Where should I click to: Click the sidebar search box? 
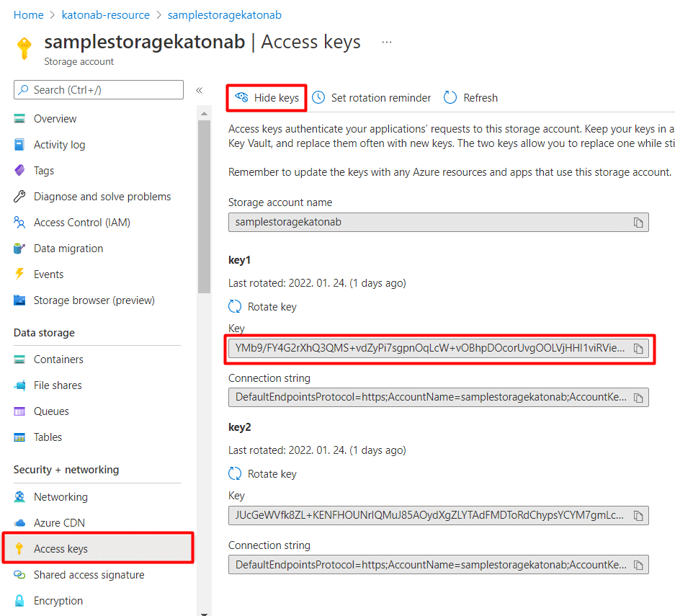pos(99,89)
